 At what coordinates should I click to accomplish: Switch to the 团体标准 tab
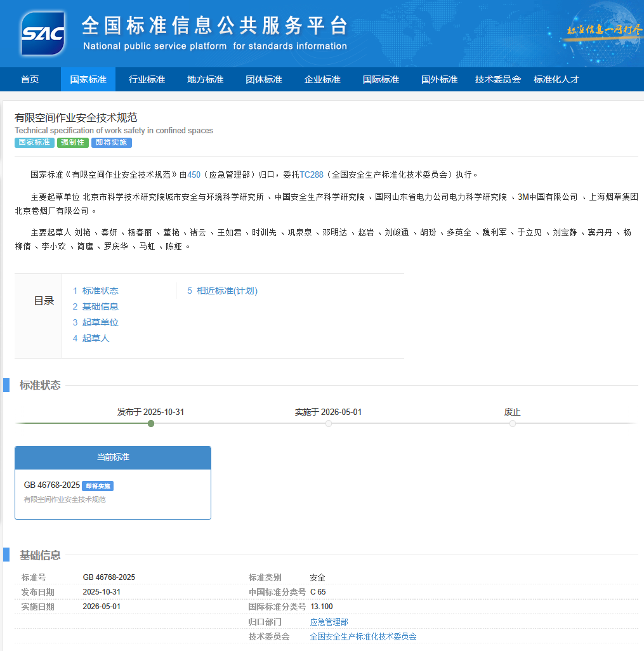tap(263, 79)
